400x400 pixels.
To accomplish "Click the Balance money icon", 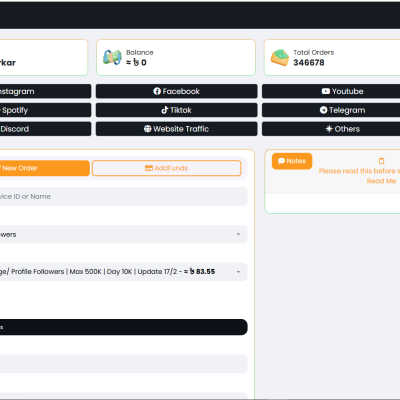I will point(112,57).
